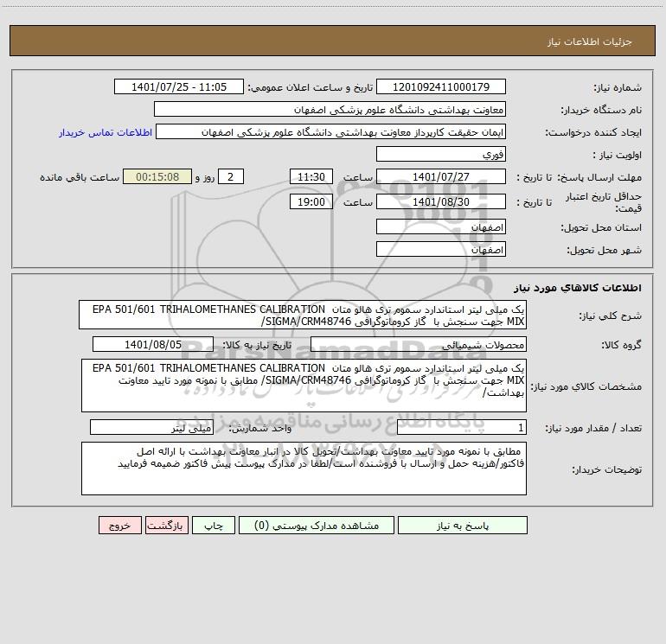Click the label 'استان محل تحویل:'

[601, 227]
